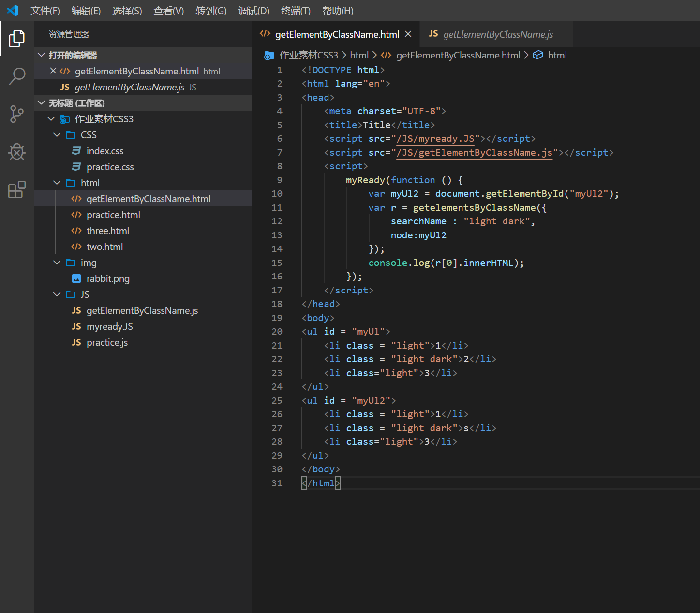Click CSS folder icon in explorer

point(71,135)
